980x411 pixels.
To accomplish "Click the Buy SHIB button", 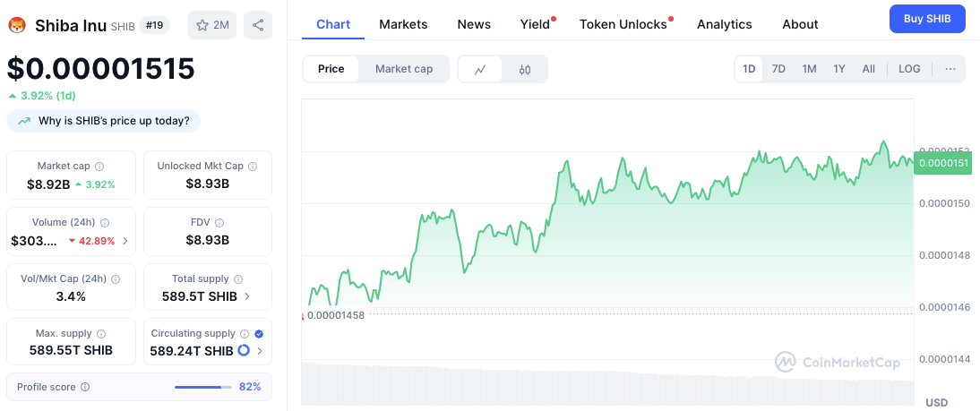I will [x=927, y=19].
